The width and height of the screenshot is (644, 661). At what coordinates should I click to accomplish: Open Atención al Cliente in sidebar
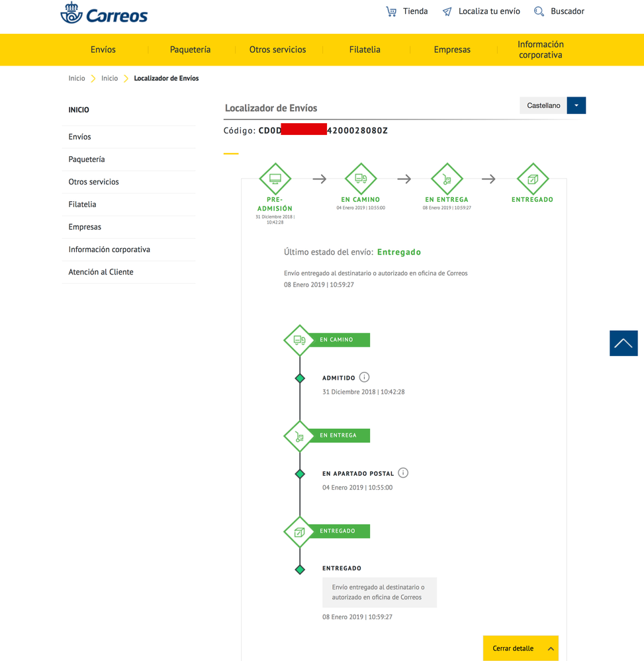101,272
